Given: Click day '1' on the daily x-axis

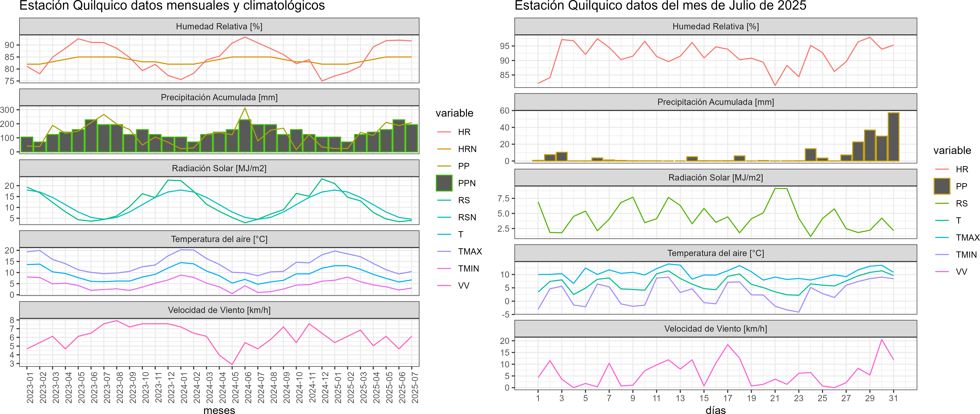Looking at the screenshot, I should [538, 398].
